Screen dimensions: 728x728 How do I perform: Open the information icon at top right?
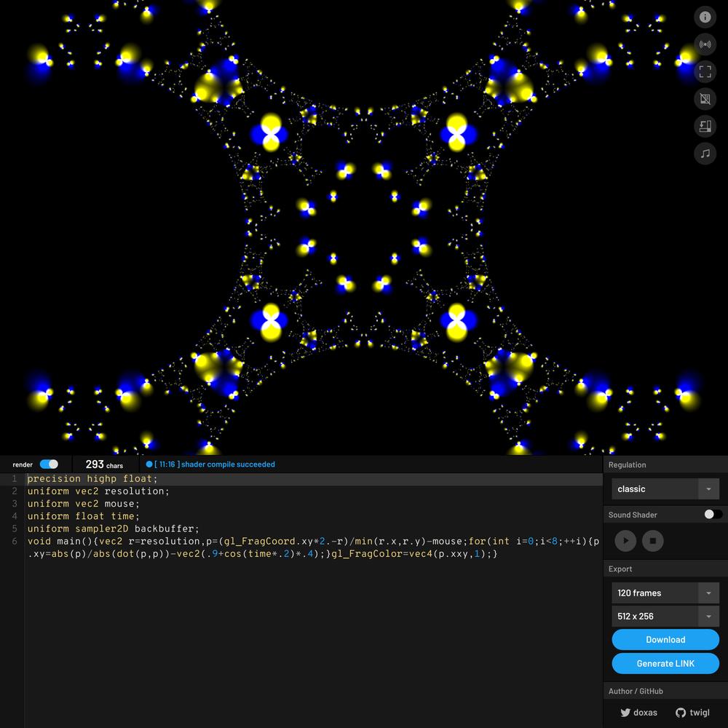click(x=705, y=17)
